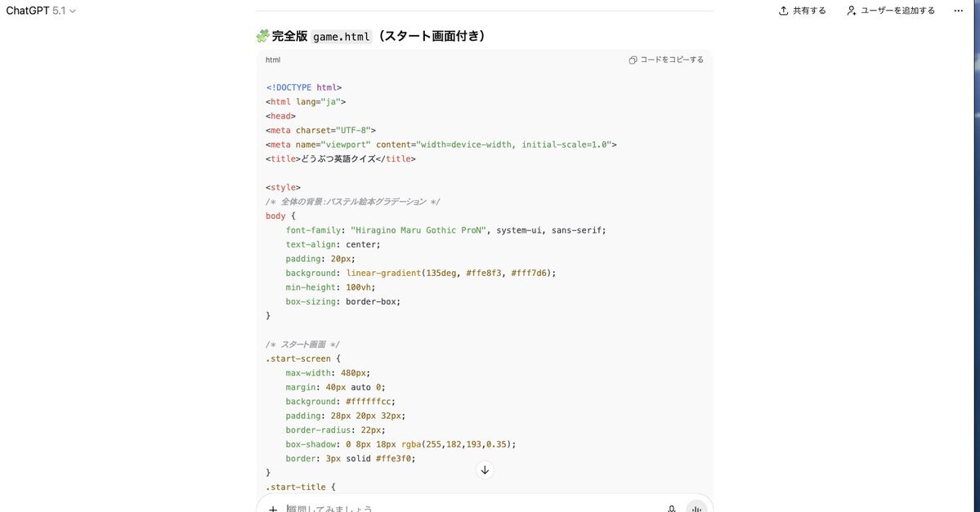The height and width of the screenshot is (512, 980).
Task: Click the microphone dictation icon
Action: click(x=672, y=508)
